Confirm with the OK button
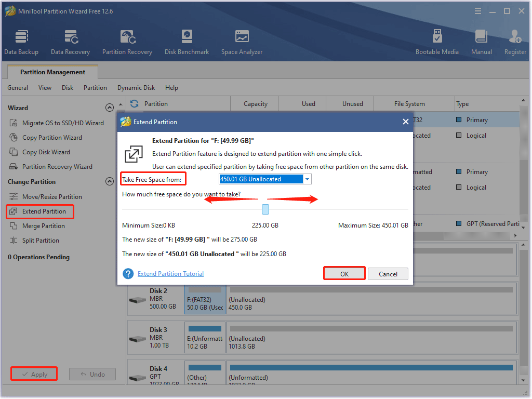This screenshot has height=399, width=532. point(344,274)
